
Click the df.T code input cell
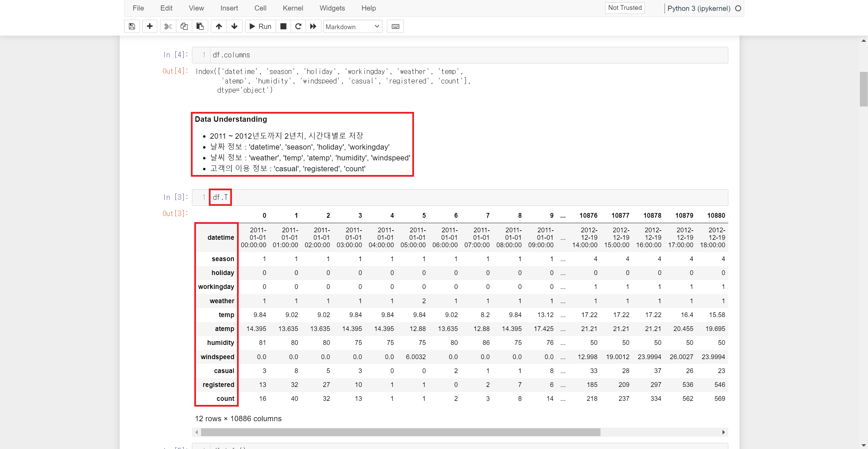468,197
